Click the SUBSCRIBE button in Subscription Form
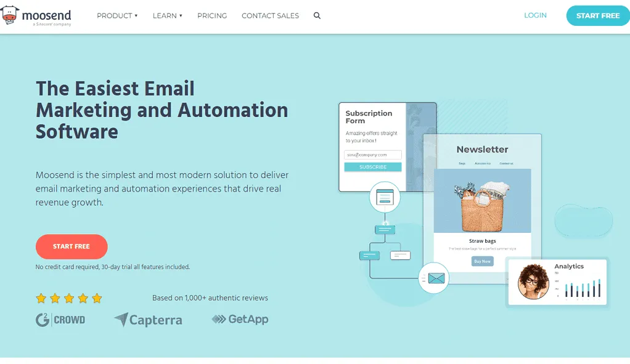 coord(373,167)
